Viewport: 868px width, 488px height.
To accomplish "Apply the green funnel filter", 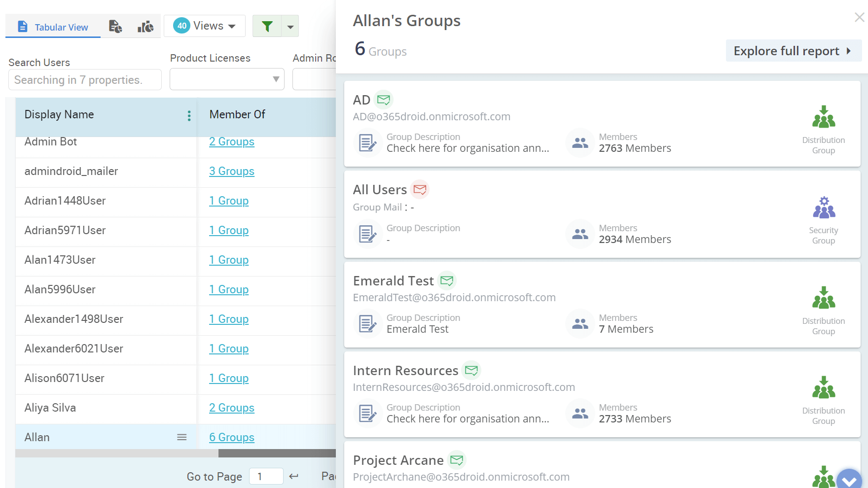I will click(267, 26).
